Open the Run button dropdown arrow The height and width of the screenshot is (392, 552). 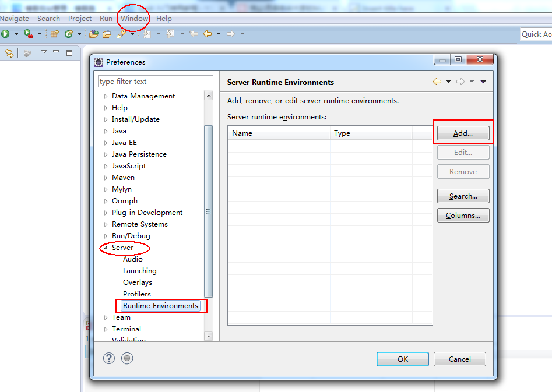[16, 34]
